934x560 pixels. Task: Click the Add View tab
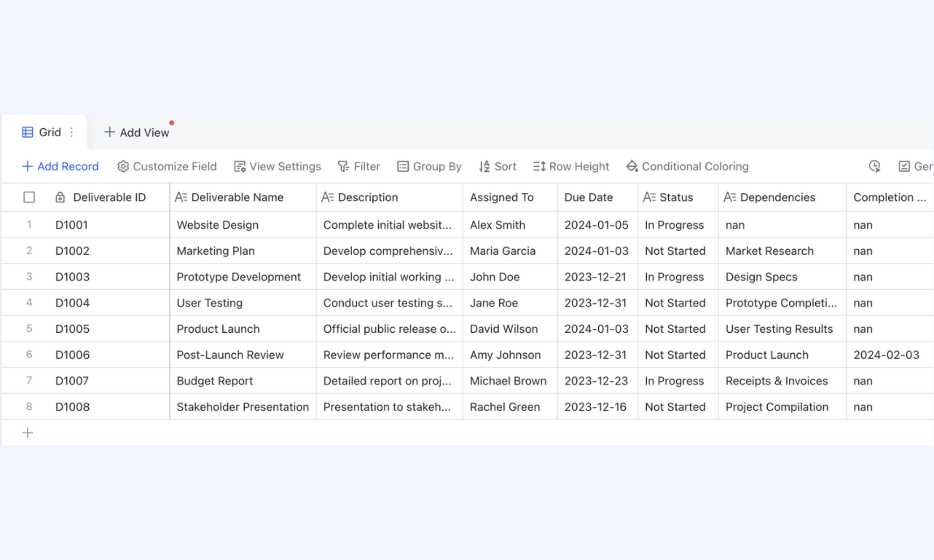click(x=136, y=133)
